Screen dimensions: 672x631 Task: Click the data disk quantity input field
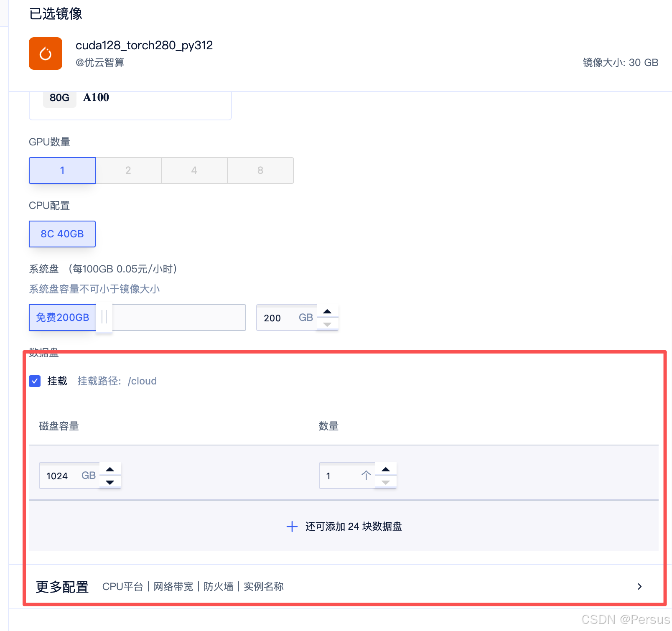tap(347, 476)
